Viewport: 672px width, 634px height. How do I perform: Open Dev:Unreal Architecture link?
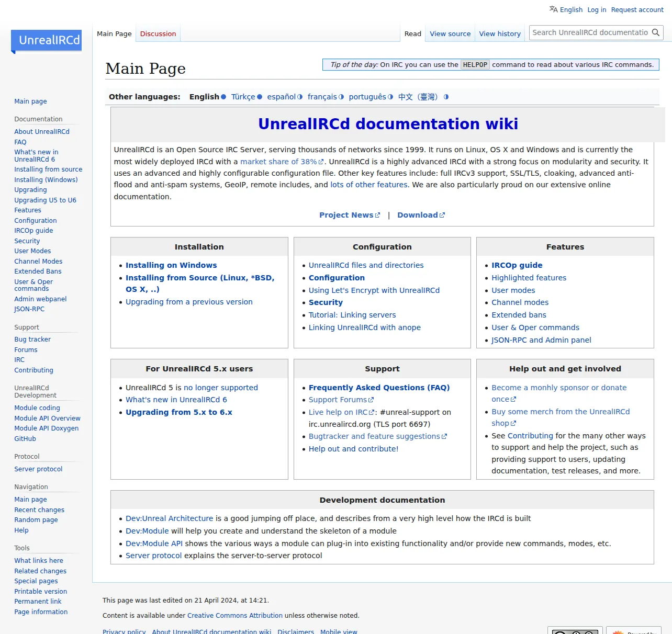pyautogui.click(x=169, y=518)
